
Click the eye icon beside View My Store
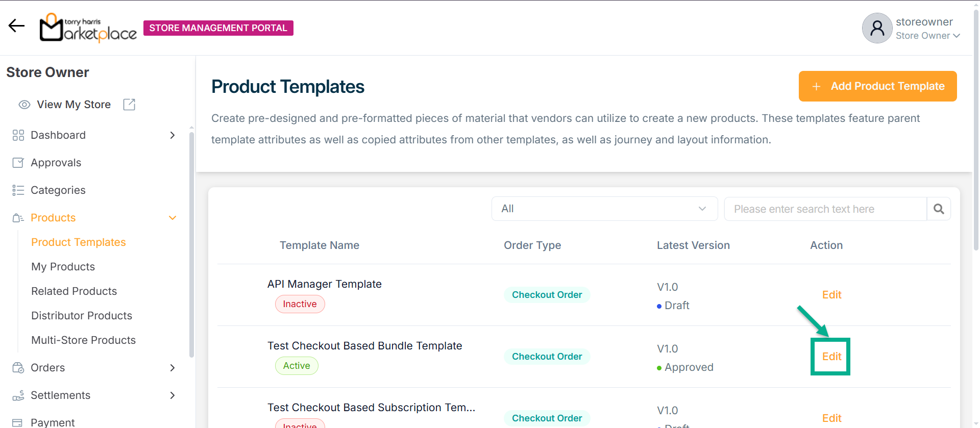coord(24,105)
